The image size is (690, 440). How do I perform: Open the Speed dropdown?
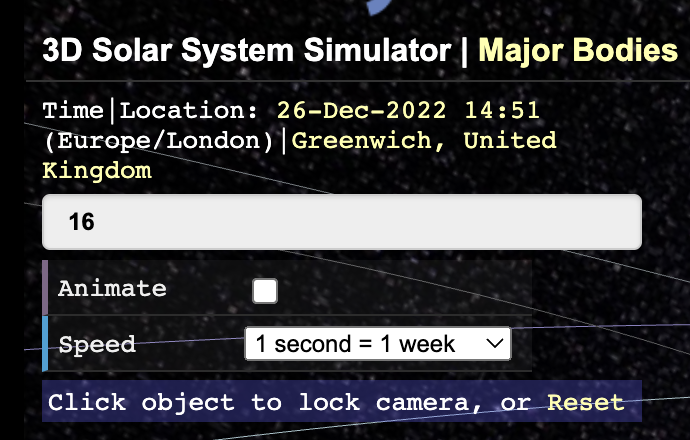[378, 344]
